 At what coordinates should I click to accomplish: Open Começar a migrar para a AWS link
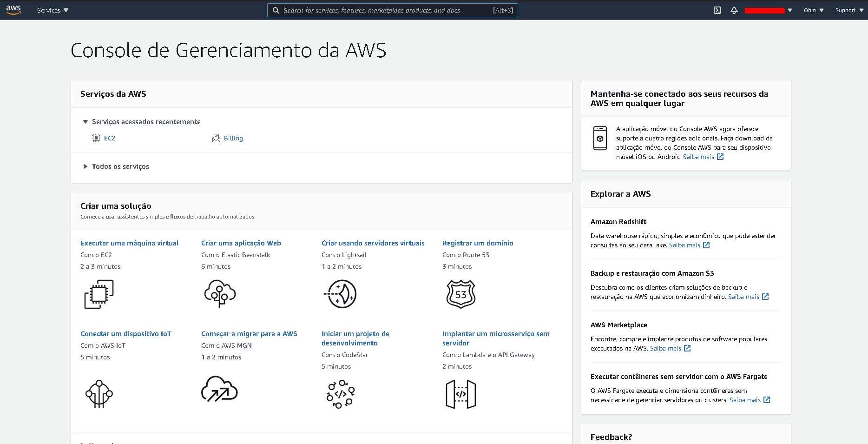click(249, 334)
